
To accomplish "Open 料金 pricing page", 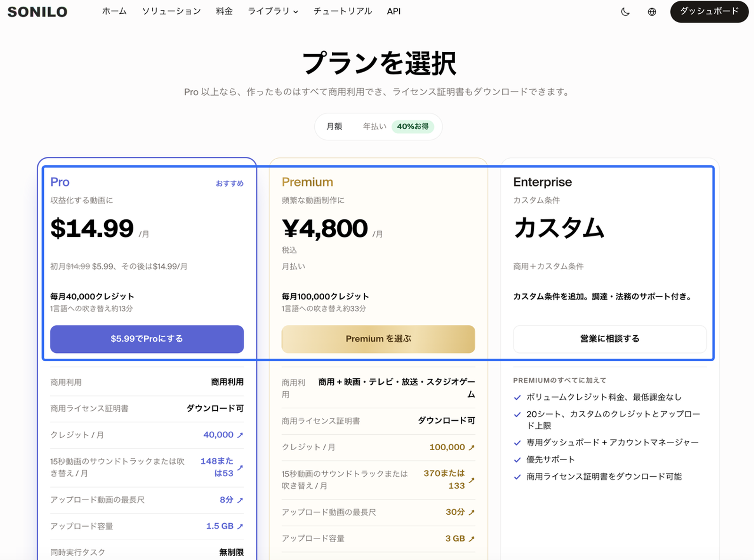I will [x=224, y=11].
